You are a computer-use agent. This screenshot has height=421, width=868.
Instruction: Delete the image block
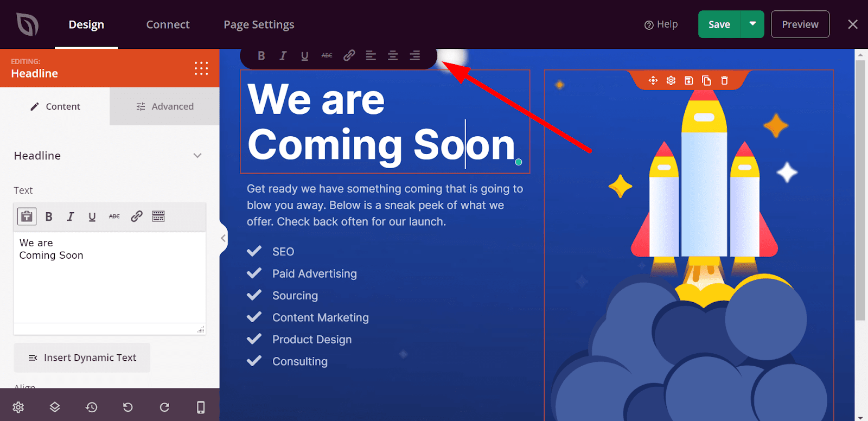tap(724, 80)
